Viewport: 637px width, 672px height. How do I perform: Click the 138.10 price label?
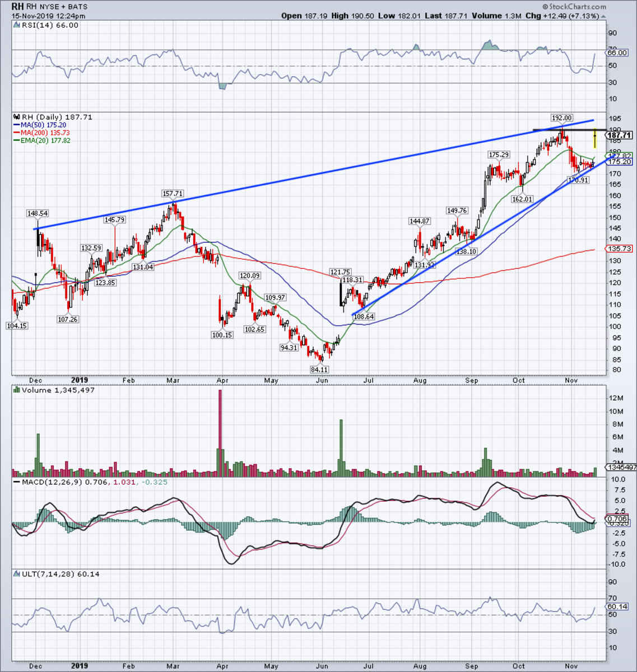466,252
